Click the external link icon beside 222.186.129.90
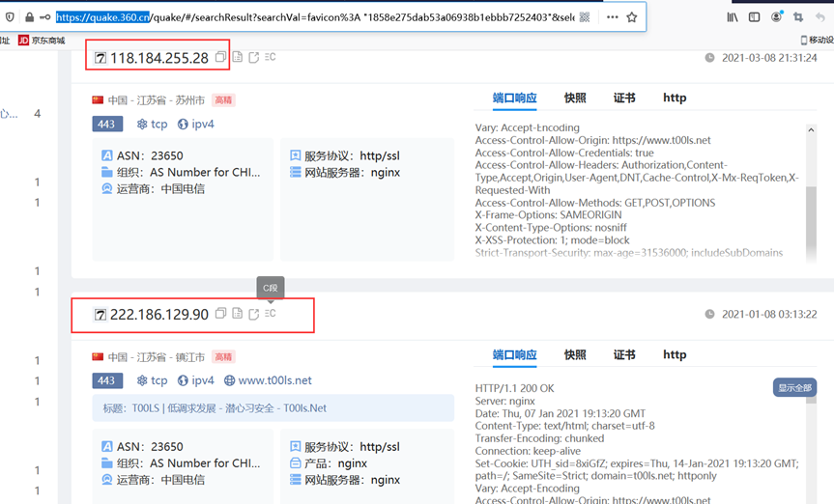Screen dimensions: 834x504 pos(254,314)
